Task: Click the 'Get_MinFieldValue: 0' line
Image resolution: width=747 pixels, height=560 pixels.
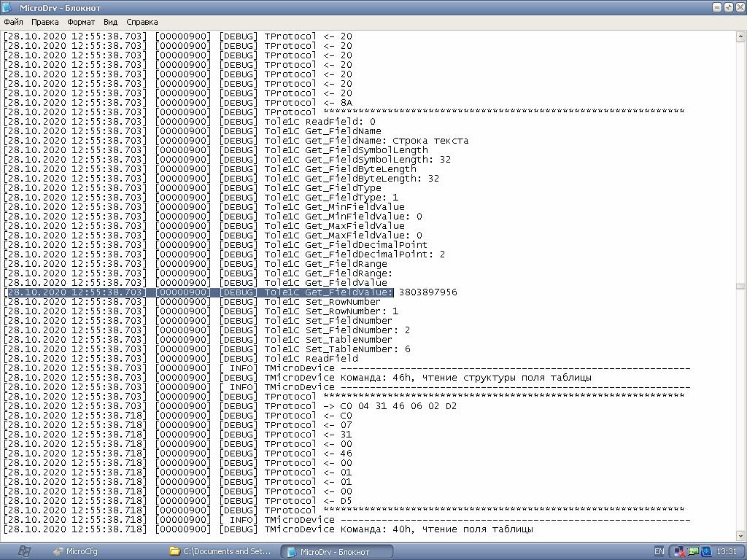Action: pyautogui.click(x=213, y=217)
